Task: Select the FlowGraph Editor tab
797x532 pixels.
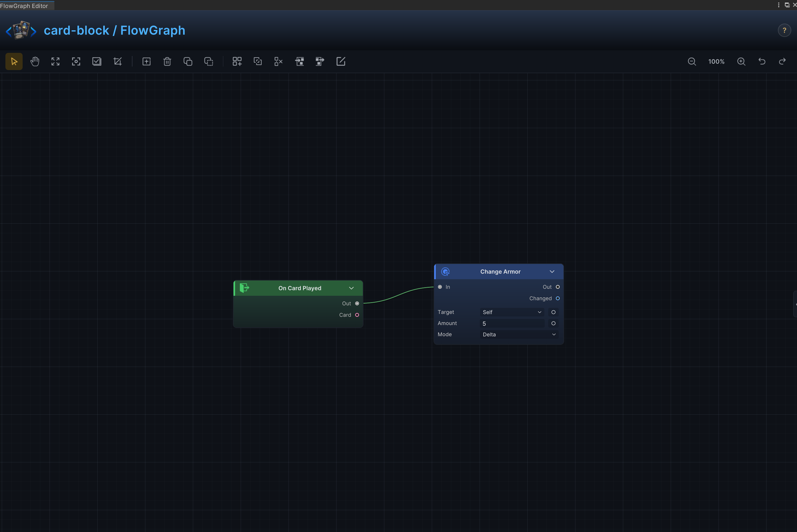Action: tap(25, 6)
